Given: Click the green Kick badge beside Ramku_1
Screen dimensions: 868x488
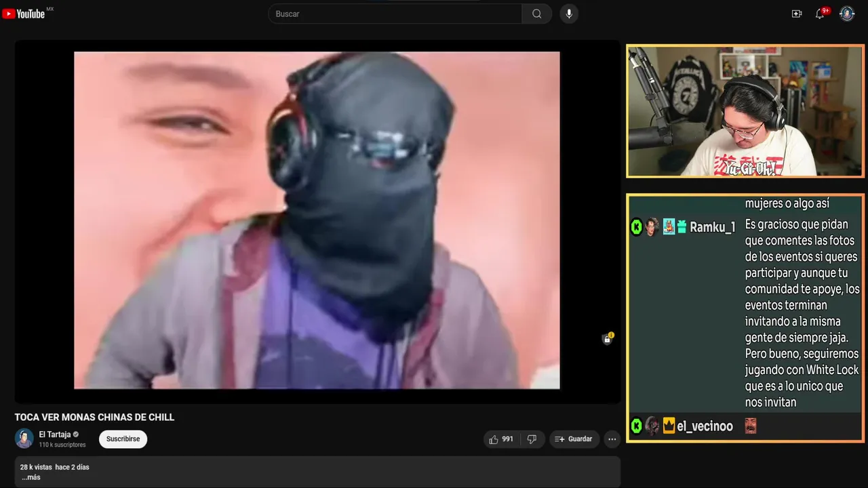Looking at the screenshot, I should [636, 227].
